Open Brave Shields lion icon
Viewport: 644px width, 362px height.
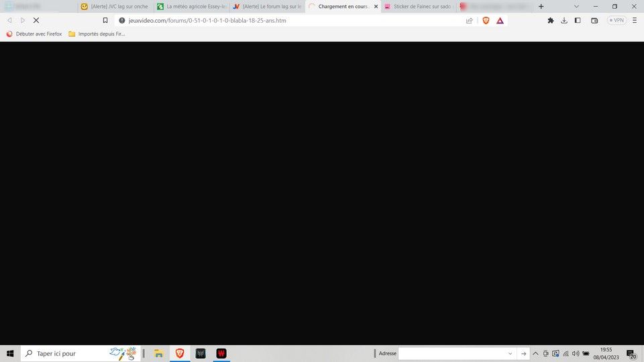click(486, 21)
